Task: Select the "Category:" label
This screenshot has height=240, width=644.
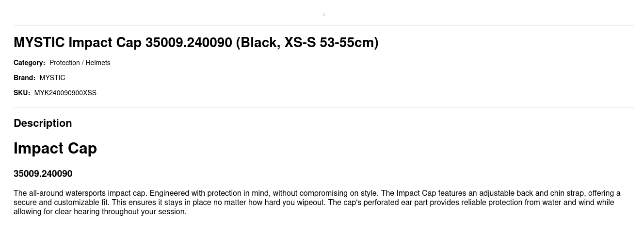Action: point(29,63)
